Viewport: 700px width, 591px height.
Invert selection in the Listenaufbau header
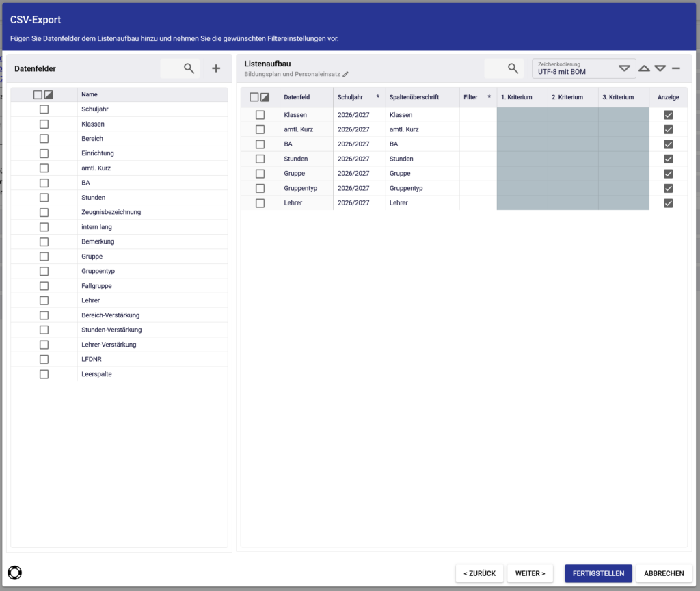coord(265,97)
